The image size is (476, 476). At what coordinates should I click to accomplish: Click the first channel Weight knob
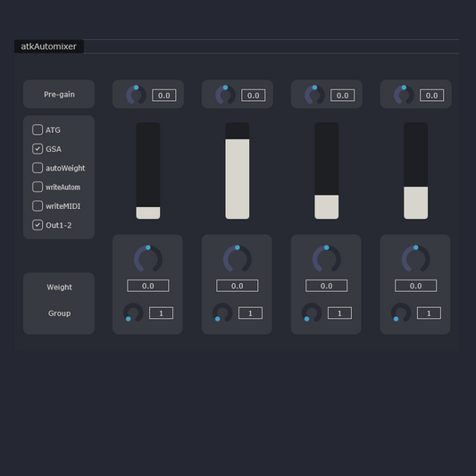point(148,259)
